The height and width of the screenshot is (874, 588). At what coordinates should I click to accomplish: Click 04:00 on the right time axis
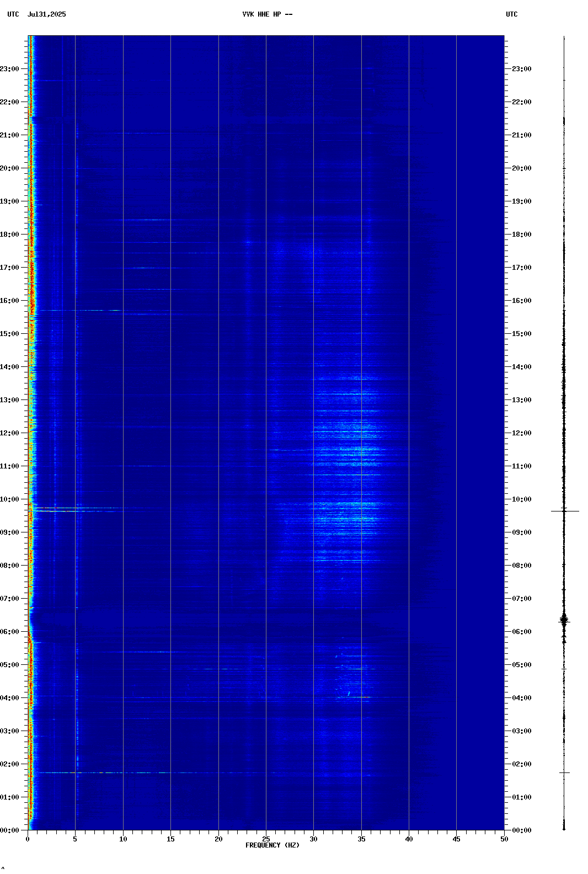coord(522,698)
